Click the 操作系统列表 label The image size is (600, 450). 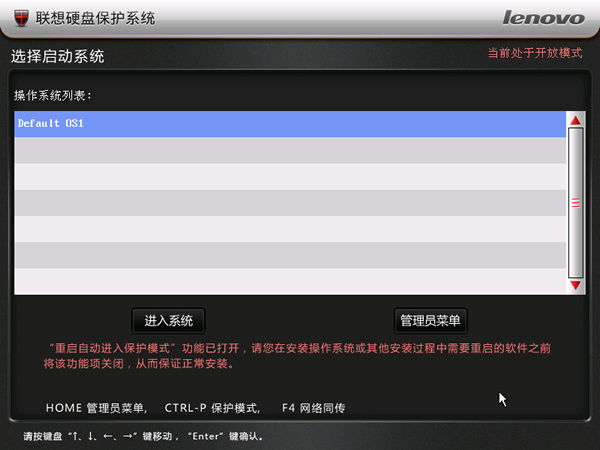(53, 95)
